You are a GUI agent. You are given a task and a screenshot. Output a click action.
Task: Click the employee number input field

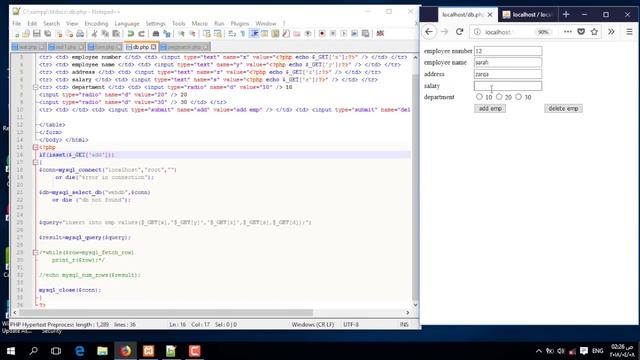(x=508, y=51)
